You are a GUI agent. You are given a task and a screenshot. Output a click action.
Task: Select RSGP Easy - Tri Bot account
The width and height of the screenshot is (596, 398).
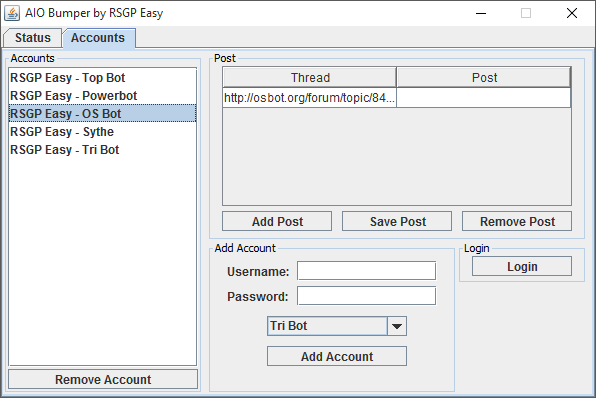102,149
